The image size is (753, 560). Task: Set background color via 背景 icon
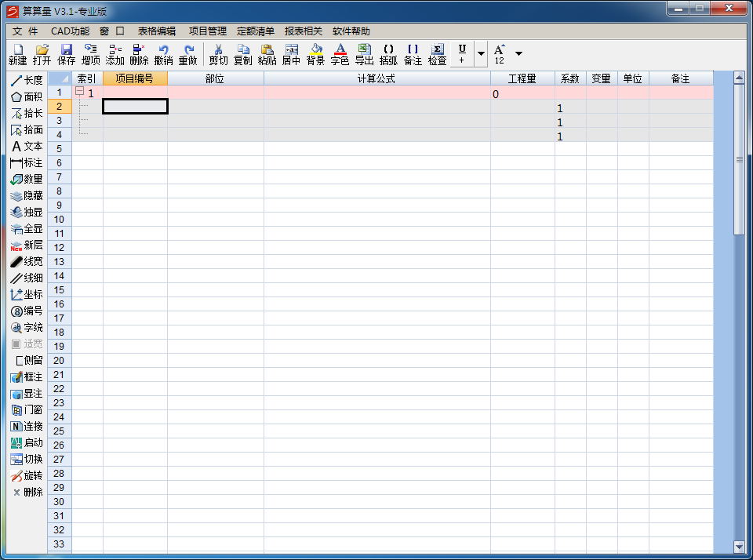pyautogui.click(x=315, y=54)
